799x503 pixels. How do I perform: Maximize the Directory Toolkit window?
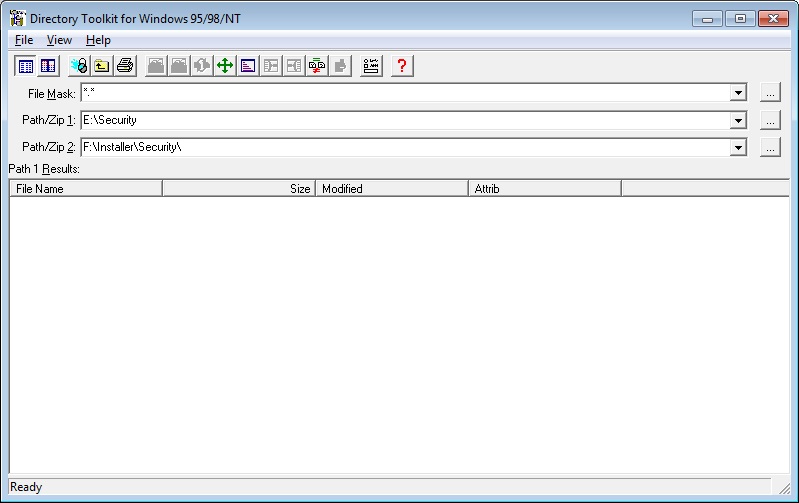pyautogui.click(x=740, y=19)
